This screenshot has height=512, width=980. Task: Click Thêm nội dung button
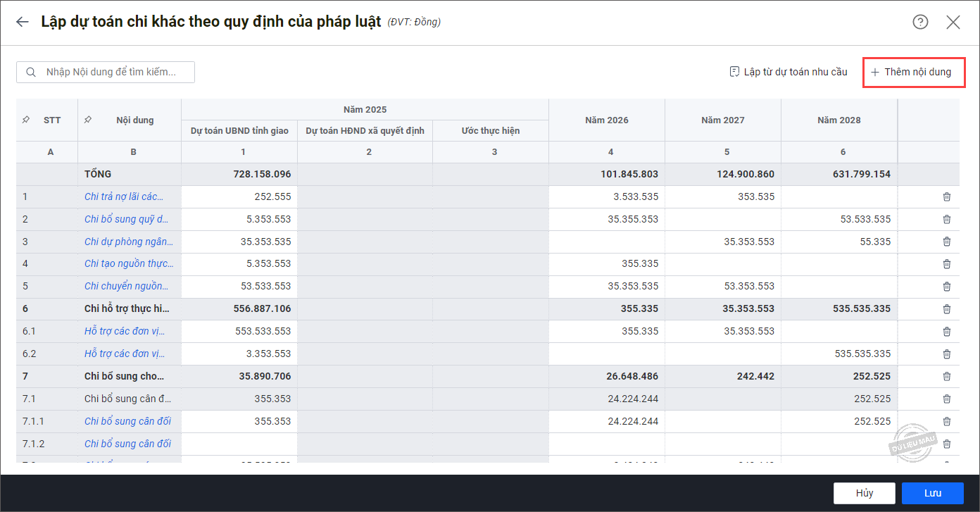913,72
